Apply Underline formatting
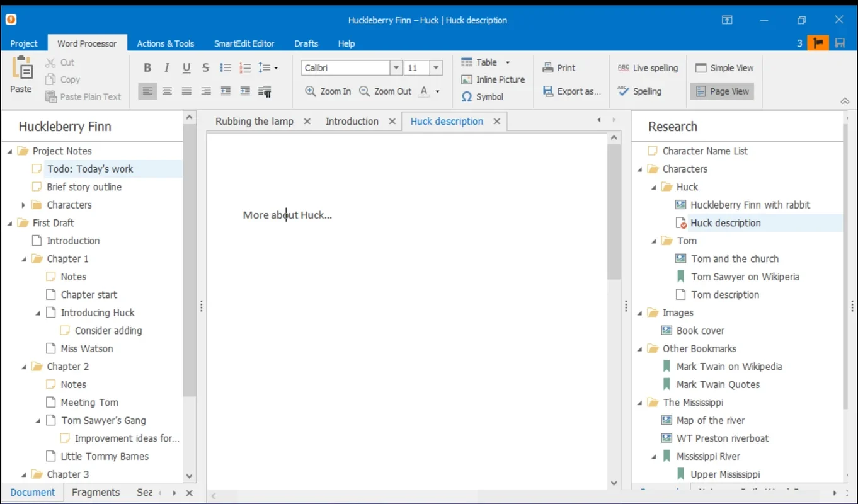Image resolution: width=858 pixels, height=504 pixels. 186,68
